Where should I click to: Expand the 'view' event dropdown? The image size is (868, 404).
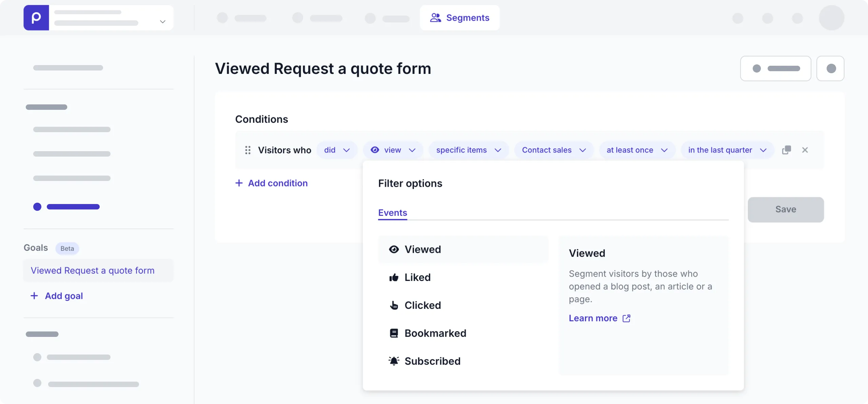[x=393, y=150]
